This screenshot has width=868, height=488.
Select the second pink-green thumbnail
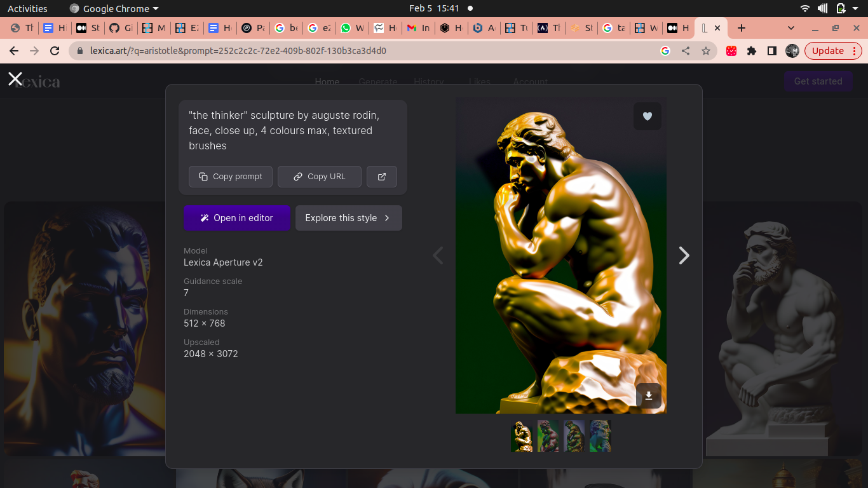click(548, 436)
